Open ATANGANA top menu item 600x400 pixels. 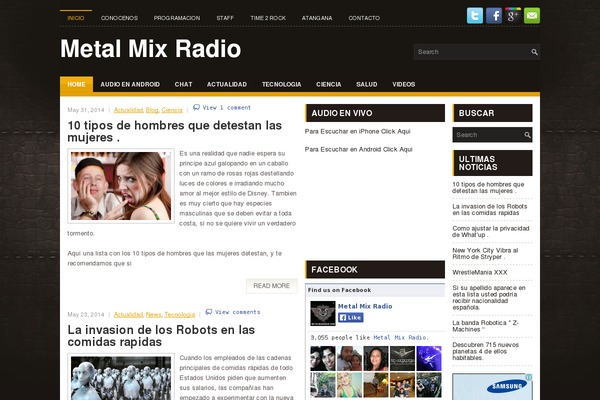(x=317, y=18)
